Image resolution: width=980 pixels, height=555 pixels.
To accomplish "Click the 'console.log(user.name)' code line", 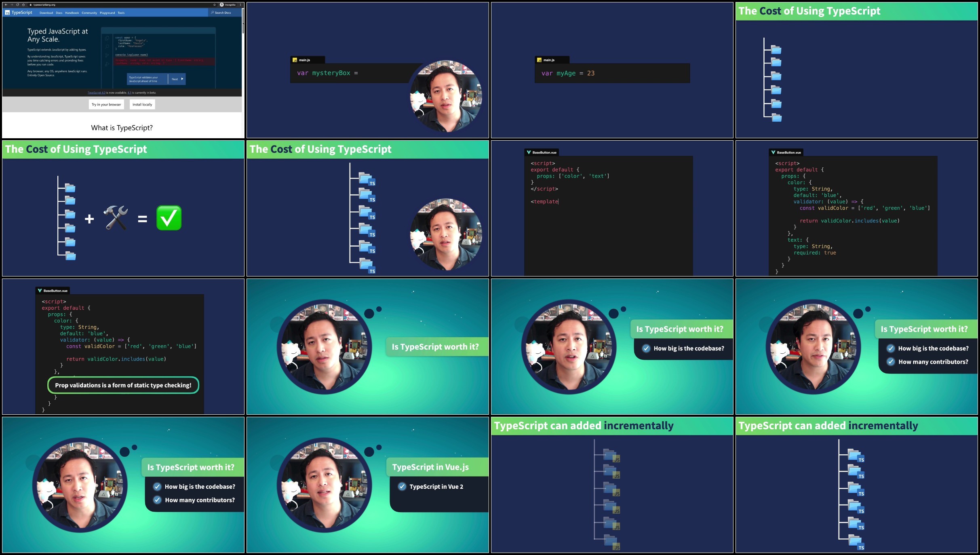I will click(131, 55).
